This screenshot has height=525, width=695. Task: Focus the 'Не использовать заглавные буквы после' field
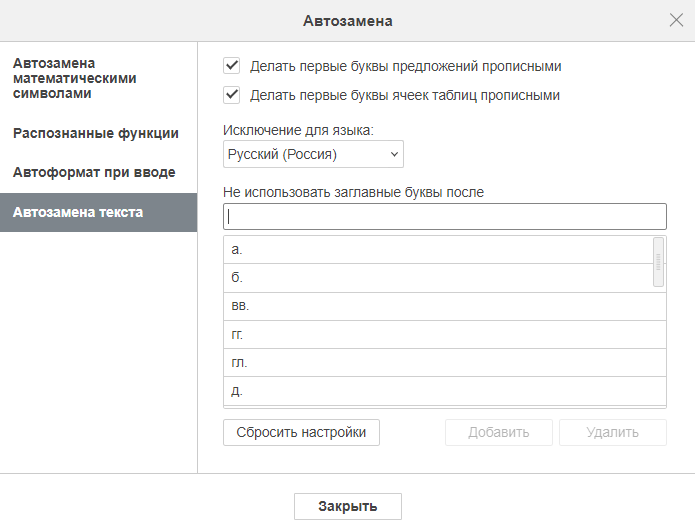click(445, 216)
